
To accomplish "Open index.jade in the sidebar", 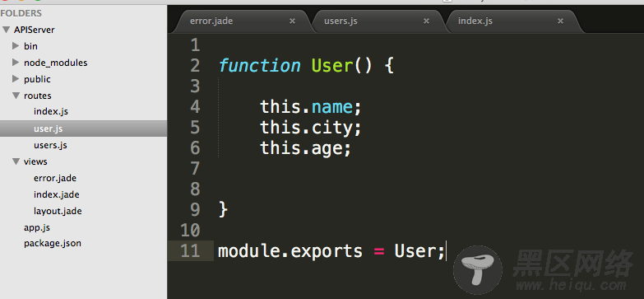I will point(56,194).
